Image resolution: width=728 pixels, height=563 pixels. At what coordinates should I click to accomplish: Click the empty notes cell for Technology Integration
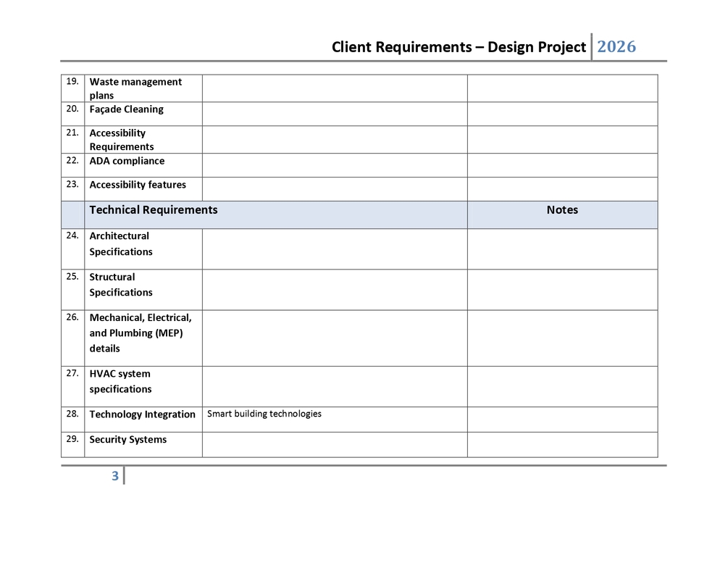(x=563, y=420)
